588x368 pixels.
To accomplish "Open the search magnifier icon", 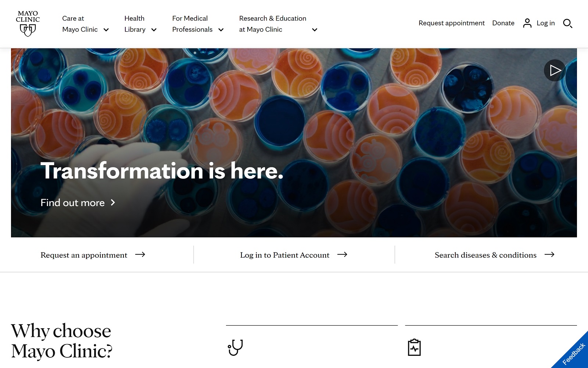I will 568,24.
